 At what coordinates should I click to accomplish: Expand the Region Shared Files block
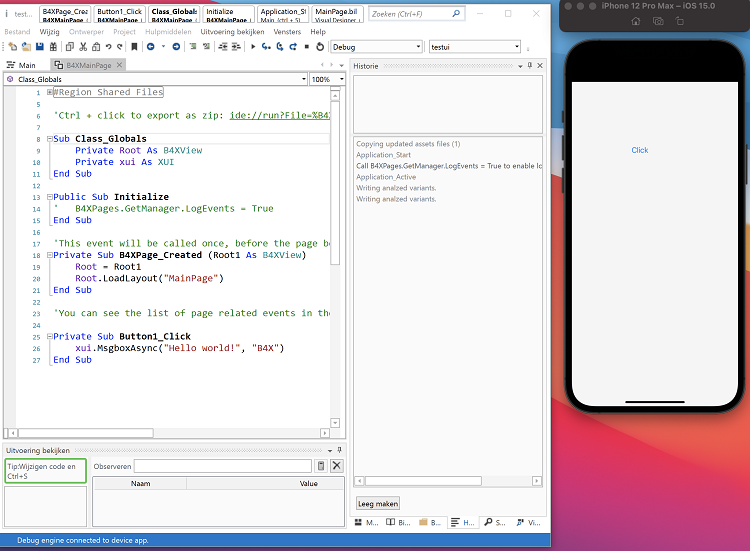tap(49, 92)
